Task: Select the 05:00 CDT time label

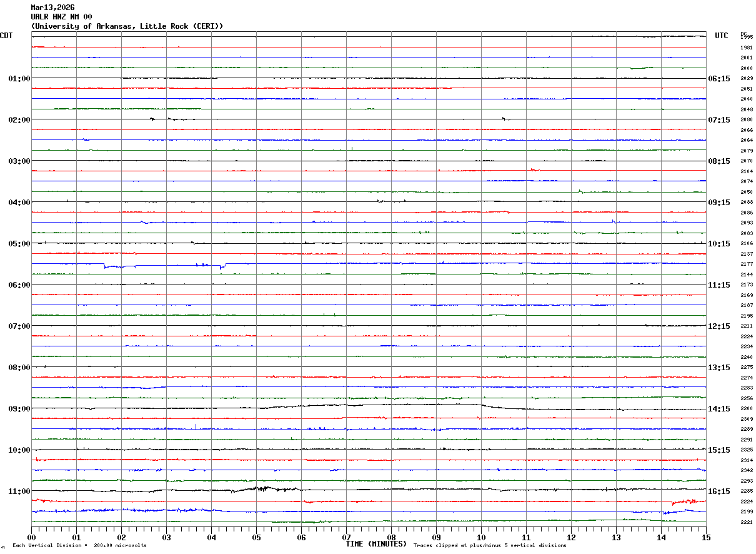Action: point(19,244)
